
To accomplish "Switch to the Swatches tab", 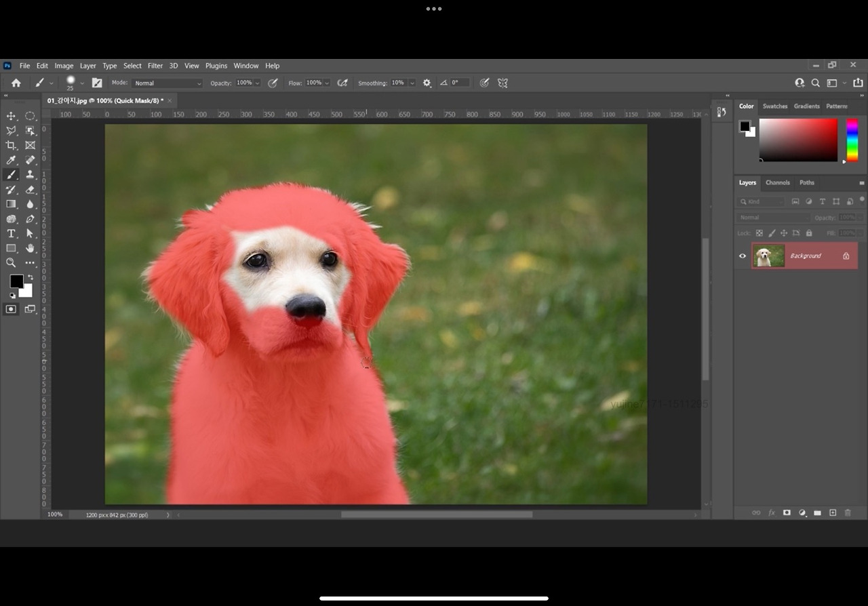I will click(x=775, y=106).
